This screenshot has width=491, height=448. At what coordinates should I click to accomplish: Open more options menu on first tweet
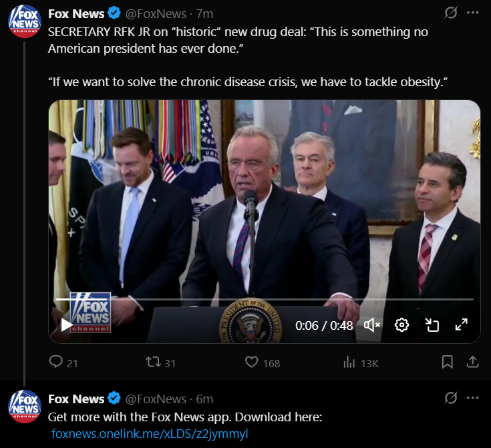coord(472,13)
